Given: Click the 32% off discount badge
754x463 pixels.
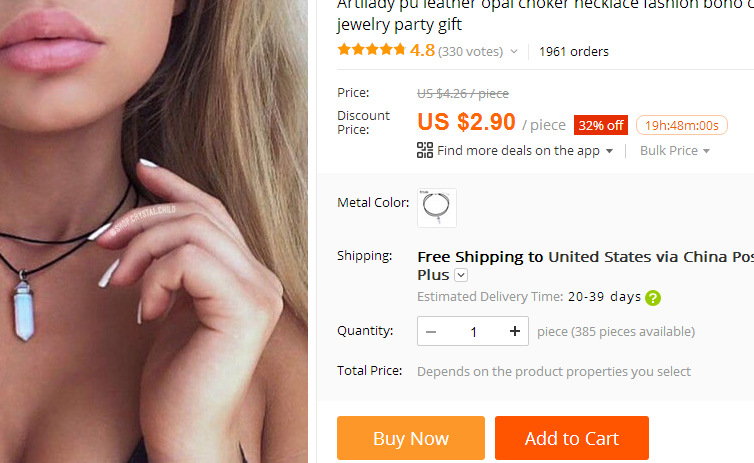Looking at the screenshot, I should (601, 125).
